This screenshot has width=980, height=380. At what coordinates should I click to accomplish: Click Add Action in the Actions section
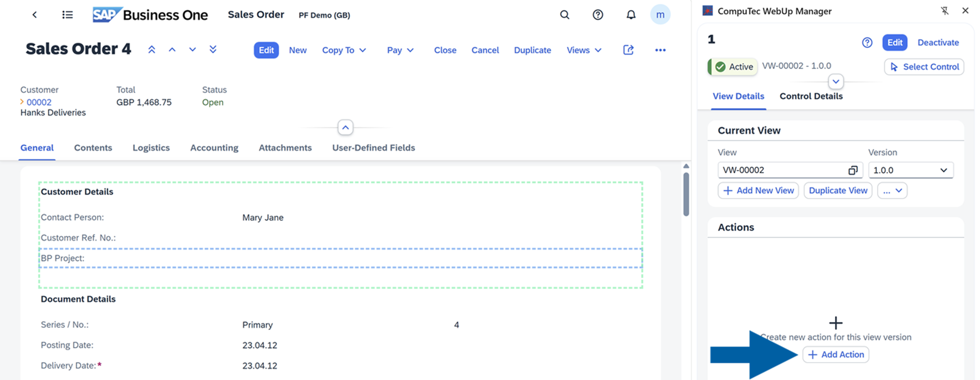835,354
